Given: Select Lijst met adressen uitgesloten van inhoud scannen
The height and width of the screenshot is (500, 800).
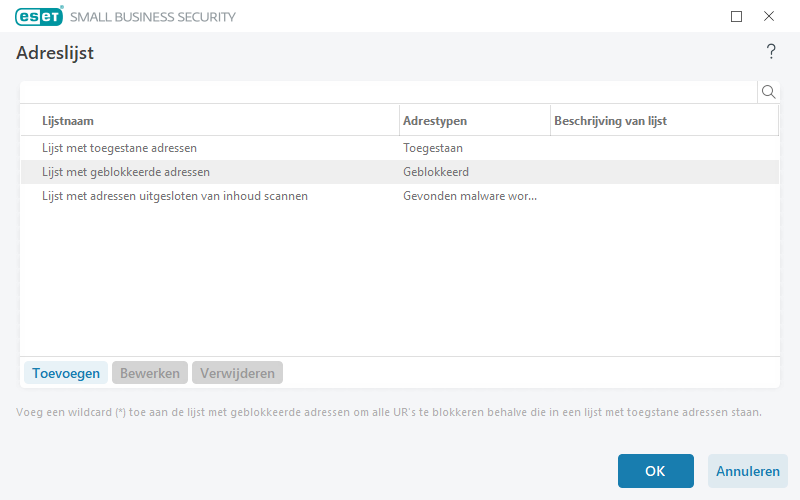Looking at the screenshot, I should pos(400,196).
